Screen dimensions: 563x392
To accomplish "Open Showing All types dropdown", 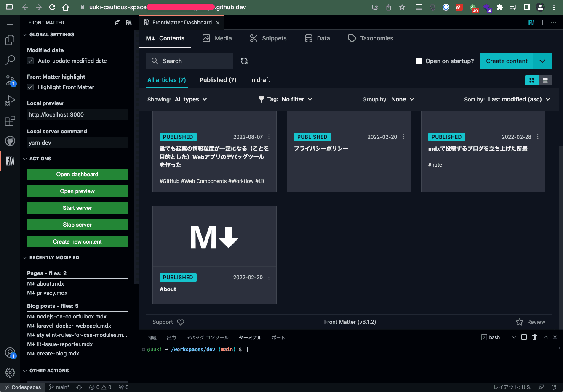I will (191, 99).
